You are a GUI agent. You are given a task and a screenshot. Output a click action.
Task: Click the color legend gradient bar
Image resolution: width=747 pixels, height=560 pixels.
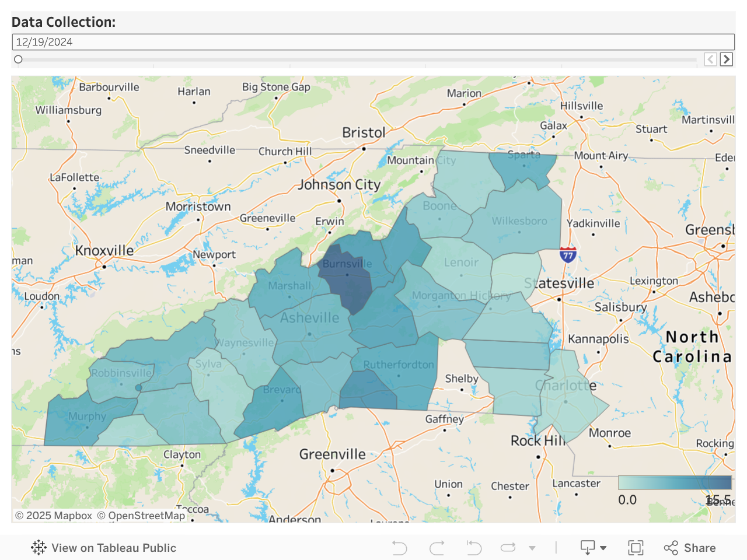pyautogui.click(x=675, y=482)
